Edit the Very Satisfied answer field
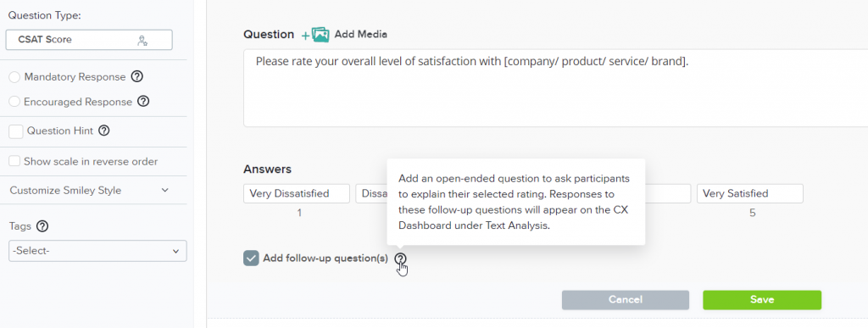Image resolution: width=868 pixels, height=328 pixels. click(750, 193)
